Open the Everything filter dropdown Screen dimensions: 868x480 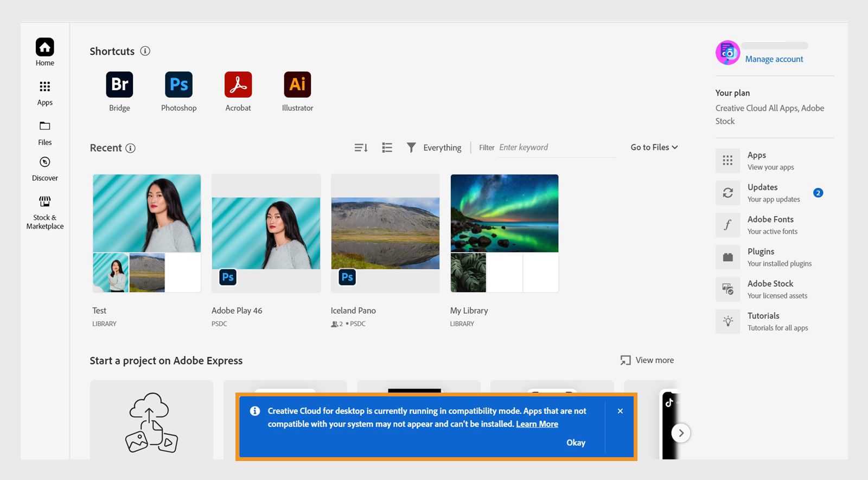click(442, 148)
